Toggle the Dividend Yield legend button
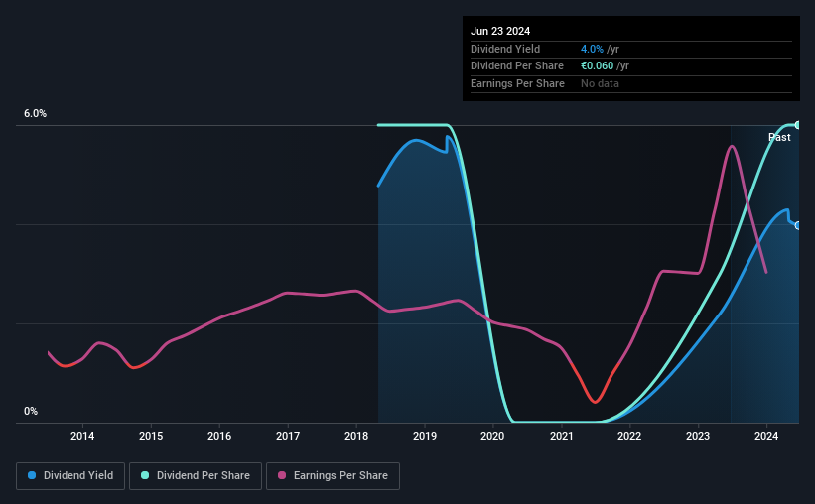The image size is (815, 504). 70,475
